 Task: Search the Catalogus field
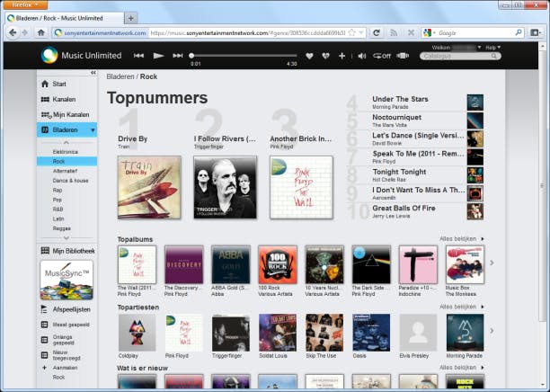click(x=460, y=56)
